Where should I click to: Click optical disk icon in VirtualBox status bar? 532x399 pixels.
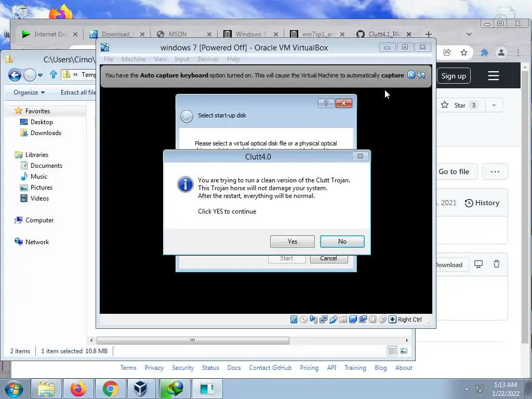point(303,320)
